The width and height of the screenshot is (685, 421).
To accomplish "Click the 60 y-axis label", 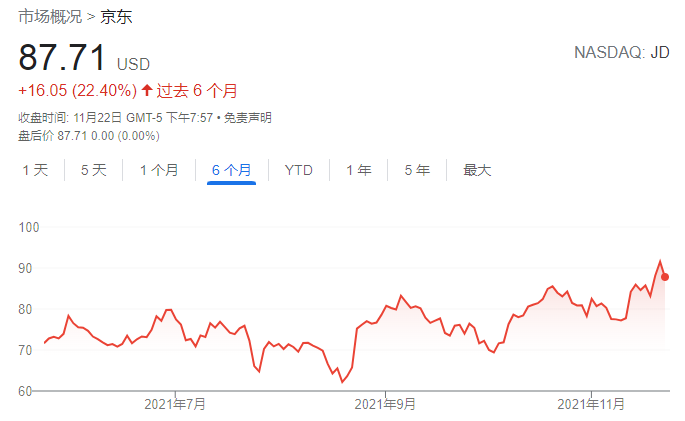I will (x=25, y=391).
